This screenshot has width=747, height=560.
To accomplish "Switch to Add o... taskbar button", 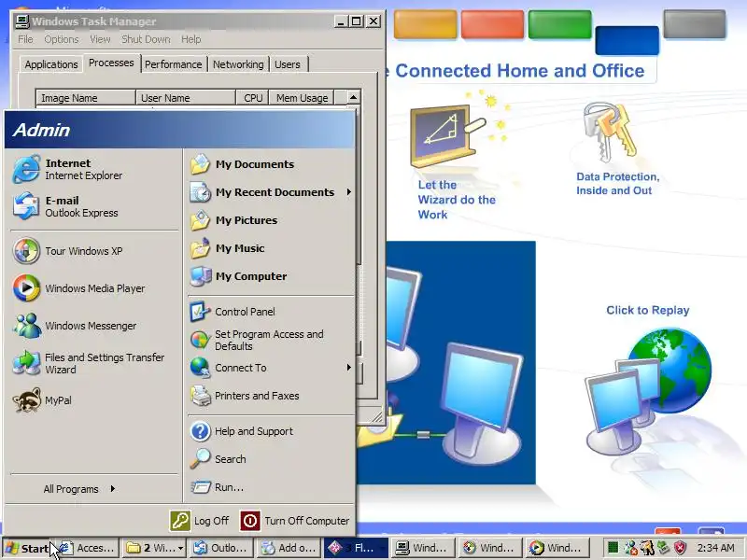I will (289, 548).
